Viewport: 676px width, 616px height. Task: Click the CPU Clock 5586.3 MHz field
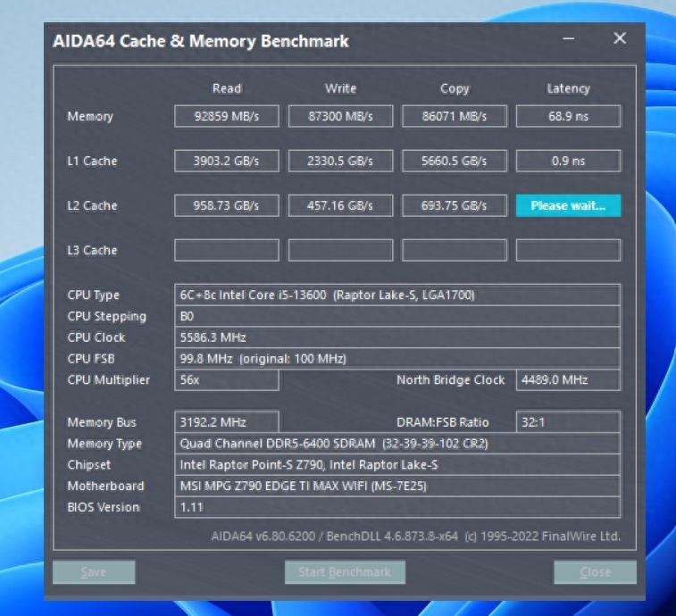click(396, 337)
